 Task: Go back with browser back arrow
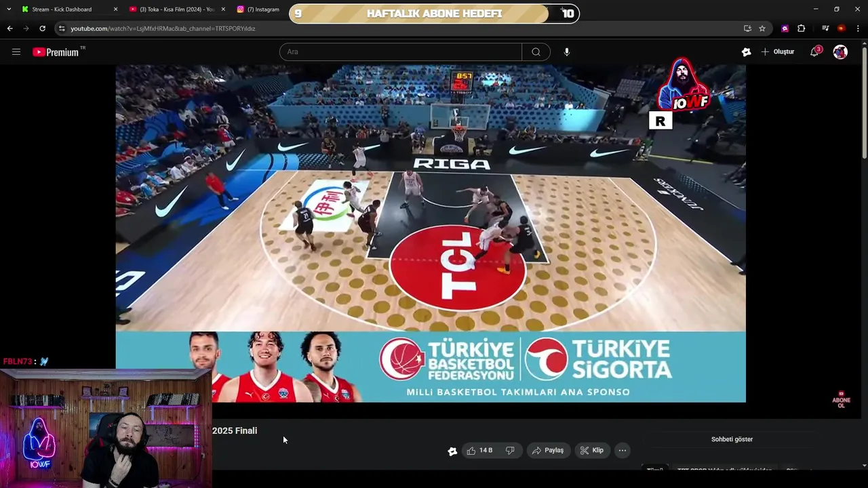(x=9, y=28)
